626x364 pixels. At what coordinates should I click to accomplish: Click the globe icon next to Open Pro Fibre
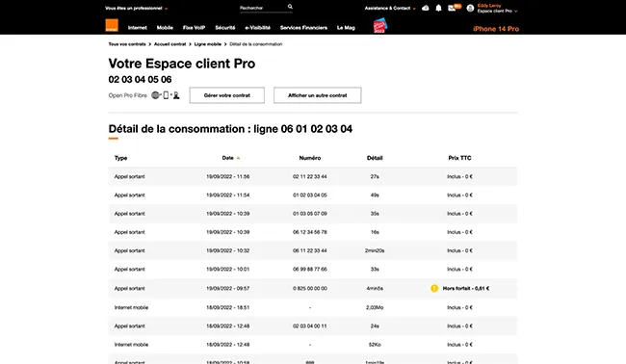tap(155, 95)
